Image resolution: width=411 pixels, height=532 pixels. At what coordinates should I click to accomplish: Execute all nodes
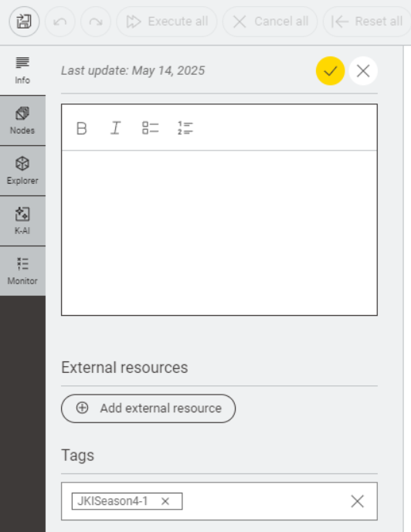[167, 22]
